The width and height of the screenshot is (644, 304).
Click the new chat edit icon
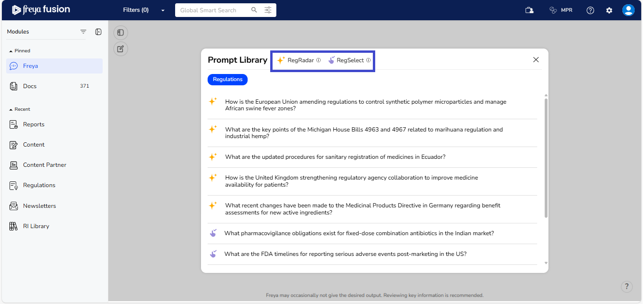tap(121, 49)
